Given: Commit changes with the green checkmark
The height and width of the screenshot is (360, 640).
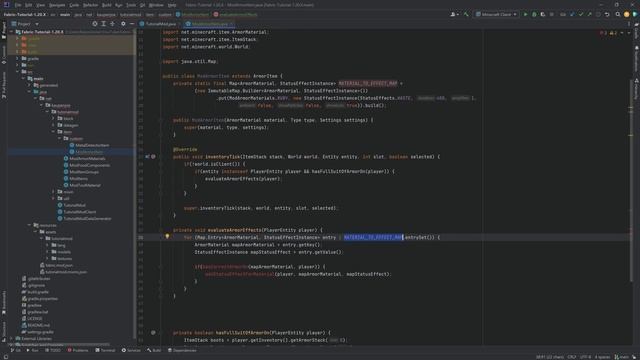Looking at the screenshot, I should coord(580,14).
